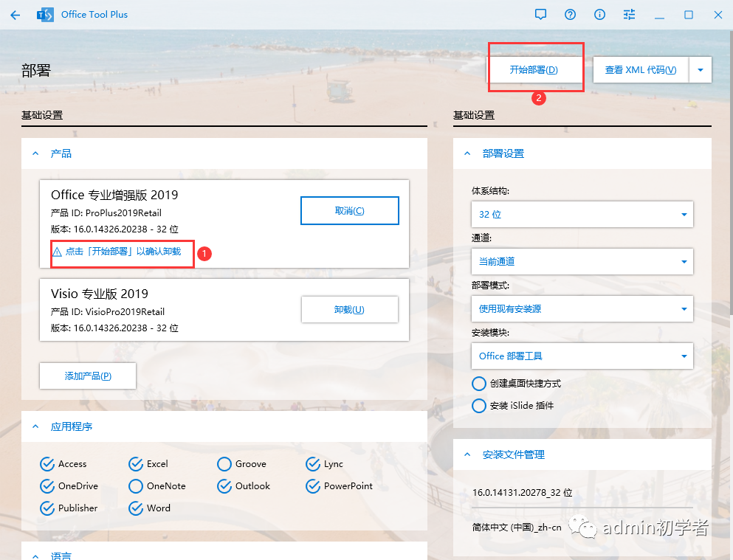The width and height of the screenshot is (733, 560).
Task: Open the 部署模式 dropdown
Action: coord(582,308)
